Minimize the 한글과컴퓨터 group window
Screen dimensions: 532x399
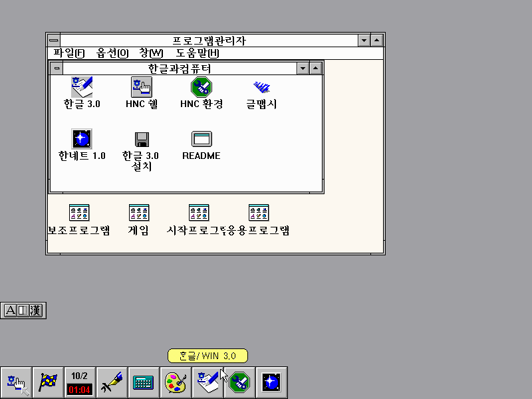point(303,68)
